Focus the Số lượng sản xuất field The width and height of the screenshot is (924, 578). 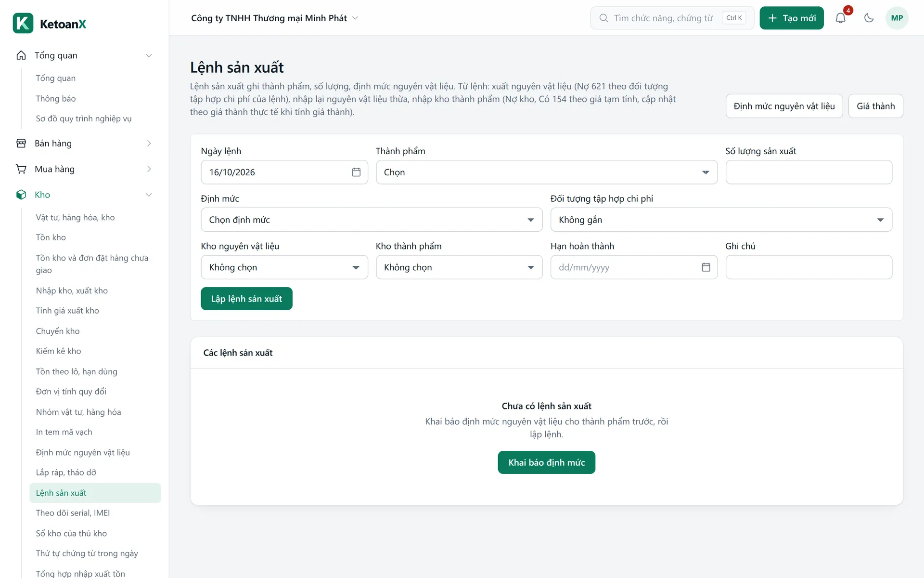[808, 172]
